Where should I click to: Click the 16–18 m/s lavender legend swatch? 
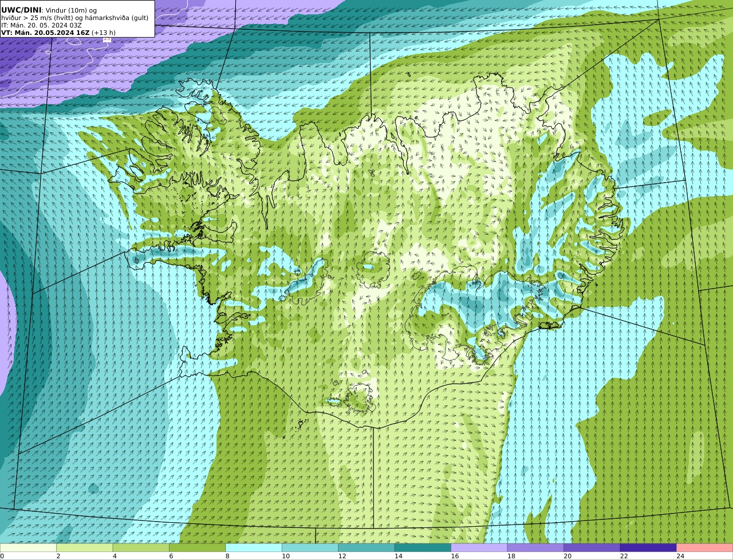point(479,548)
